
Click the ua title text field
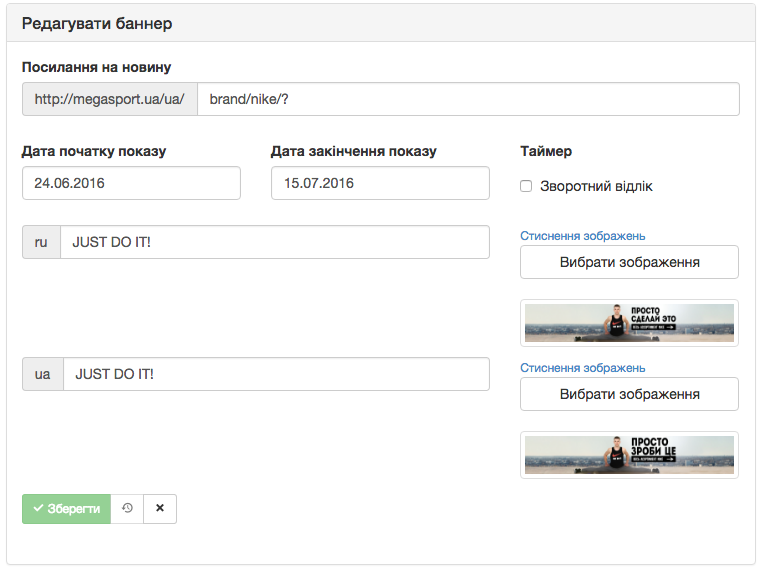pos(276,374)
